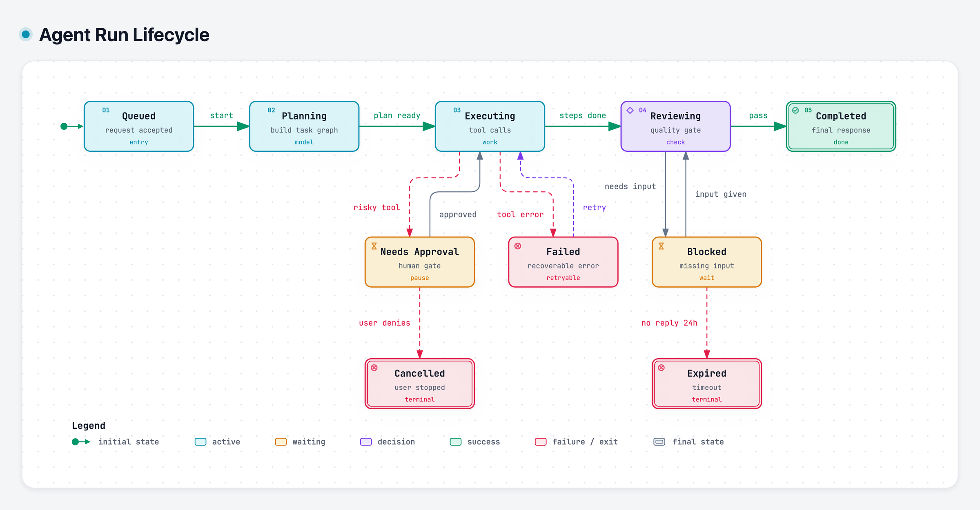Click the 'needs input' edge label

point(630,186)
